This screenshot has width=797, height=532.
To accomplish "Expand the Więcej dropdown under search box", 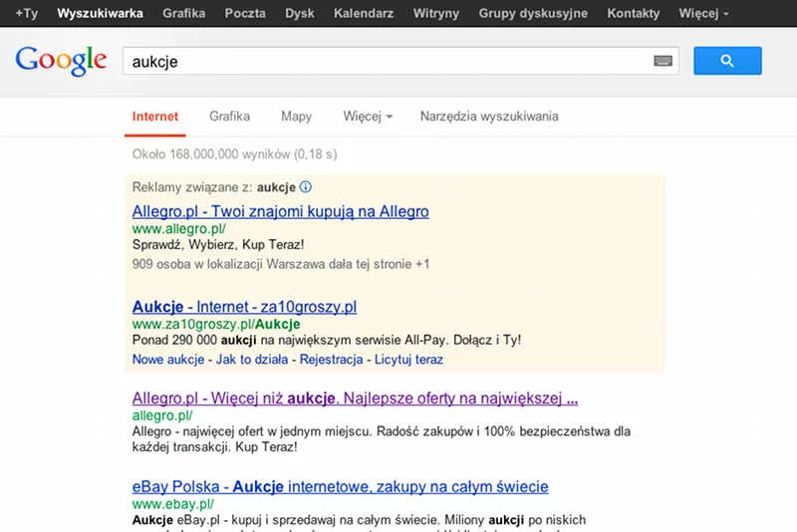I will tap(368, 117).
